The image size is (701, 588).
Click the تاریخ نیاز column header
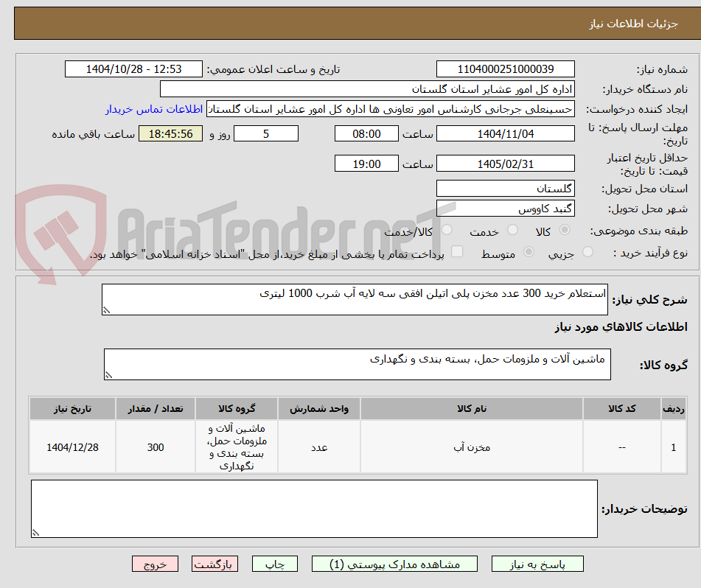click(x=72, y=409)
